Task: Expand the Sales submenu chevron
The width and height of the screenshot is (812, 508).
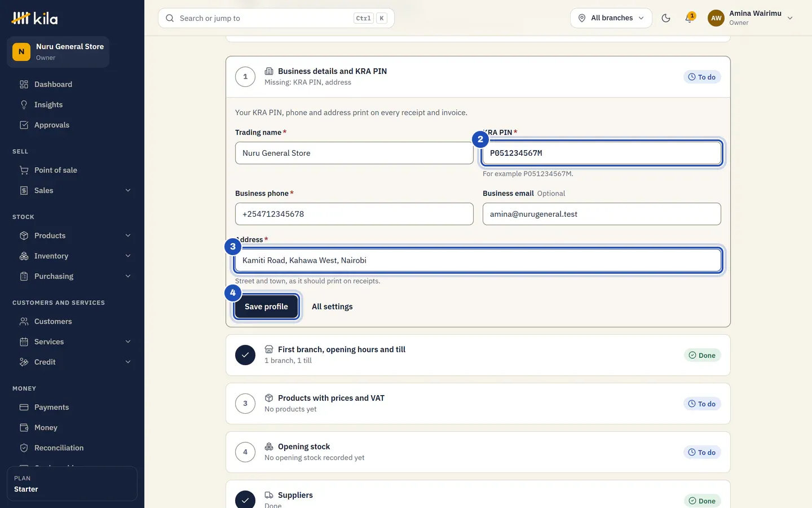Action: [x=128, y=191]
